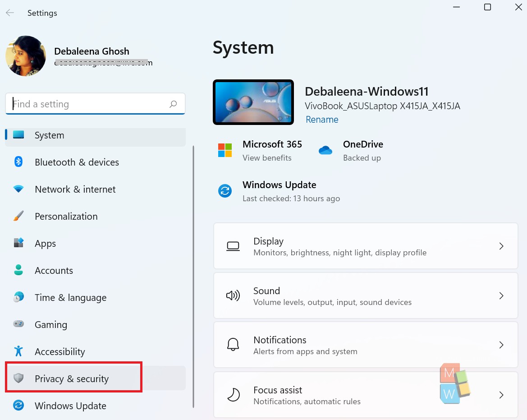
Task: Click the Sound speaker icon
Action: (233, 295)
